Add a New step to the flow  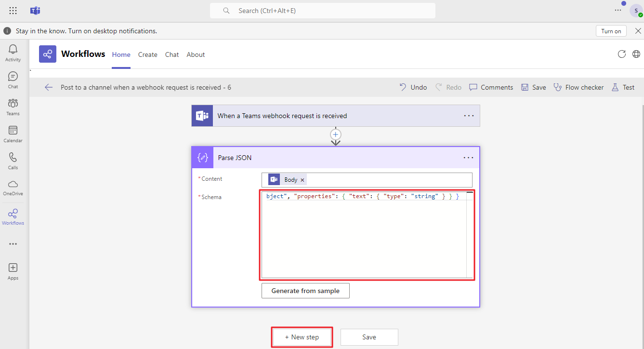point(302,337)
